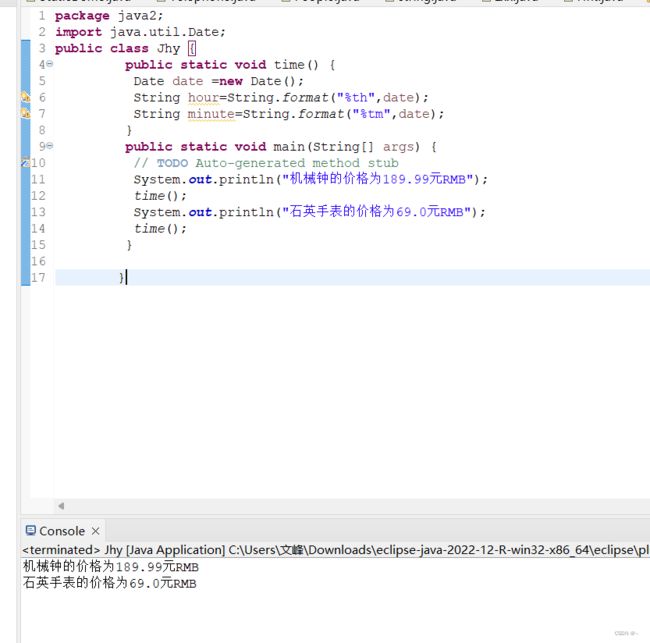This screenshot has width=650, height=643.
Task: Collapse the main method fold on line 9
Action: coord(50,147)
